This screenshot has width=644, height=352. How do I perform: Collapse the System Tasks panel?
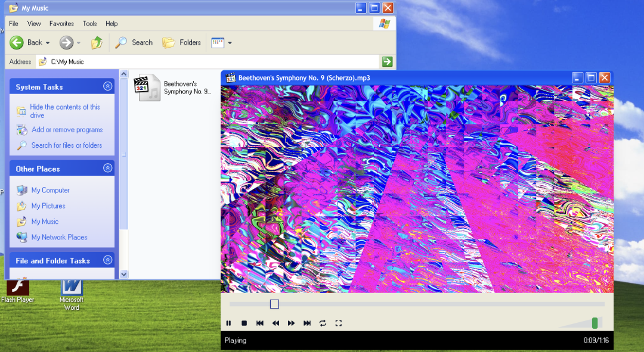[107, 86]
